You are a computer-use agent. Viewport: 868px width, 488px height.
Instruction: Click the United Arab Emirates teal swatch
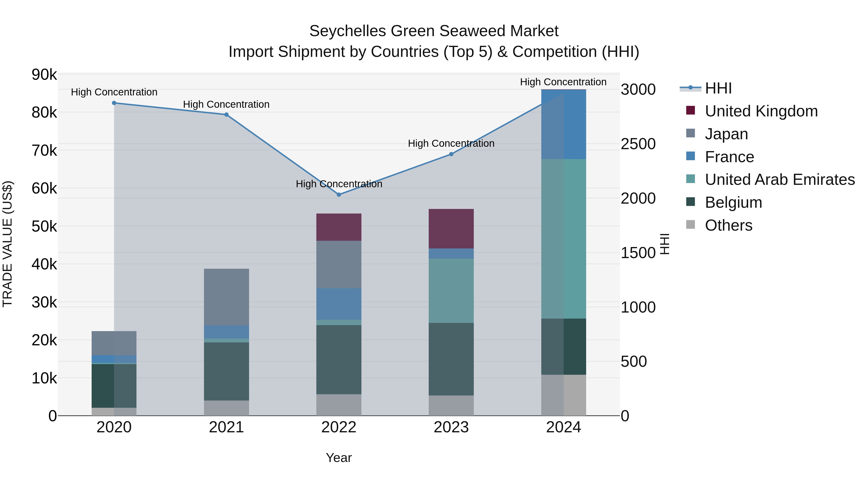[x=691, y=179]
